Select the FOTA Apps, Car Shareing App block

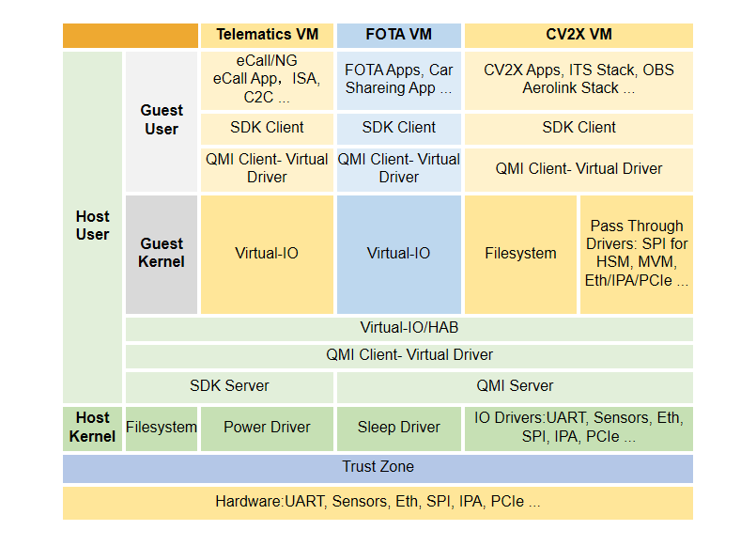pyautogui.click(x=399, y=79)
